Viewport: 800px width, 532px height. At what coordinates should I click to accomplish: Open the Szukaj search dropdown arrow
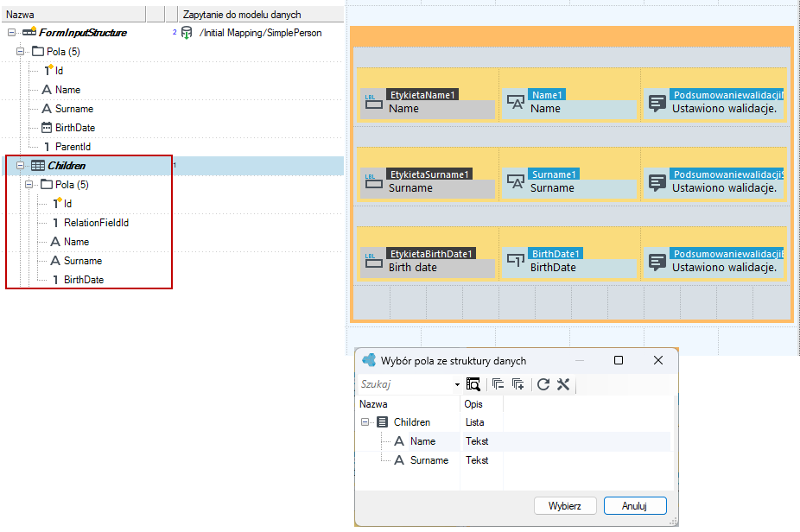[x=457, y=384]
